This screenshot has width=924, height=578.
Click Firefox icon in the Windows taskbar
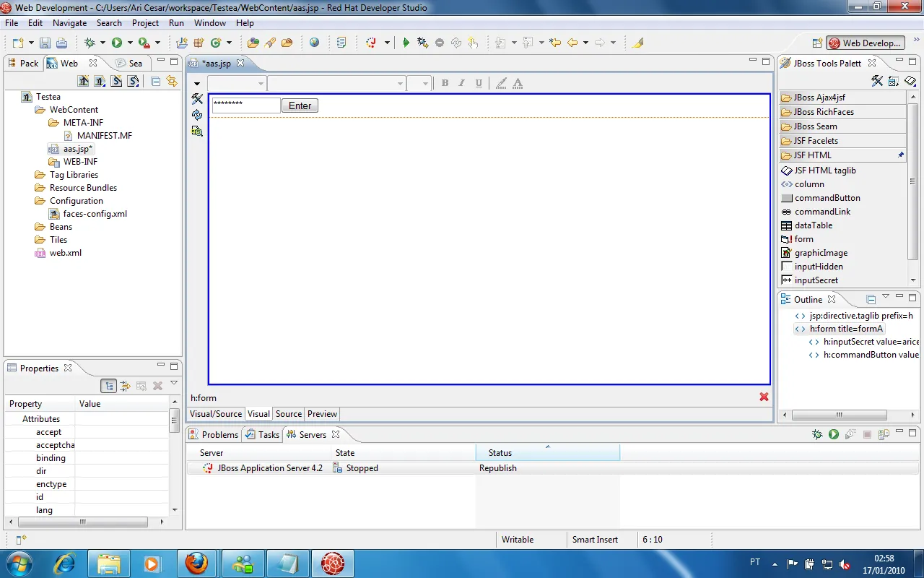(x=196, y=563)
